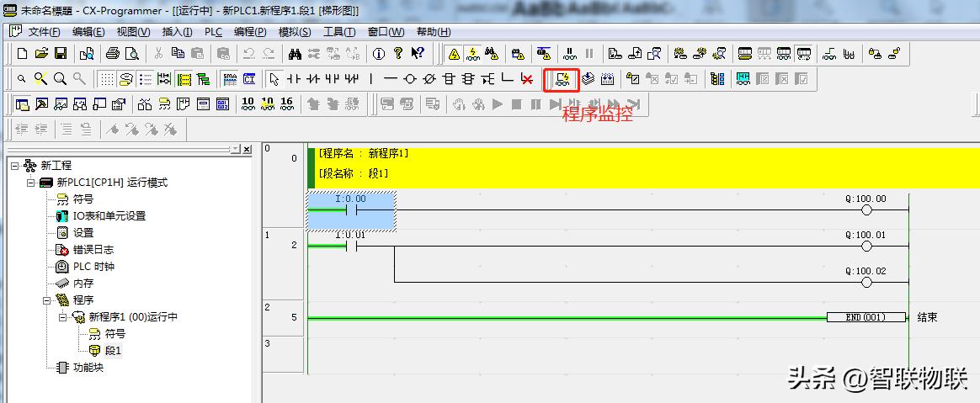980x403 pixels.
Task: Open the cross-reference report tool
Action: 146,104
